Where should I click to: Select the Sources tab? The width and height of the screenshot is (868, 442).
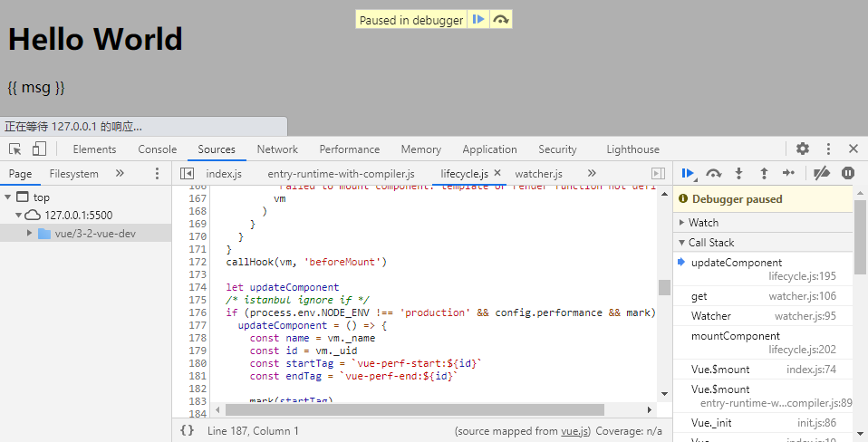tap(217, 149)
